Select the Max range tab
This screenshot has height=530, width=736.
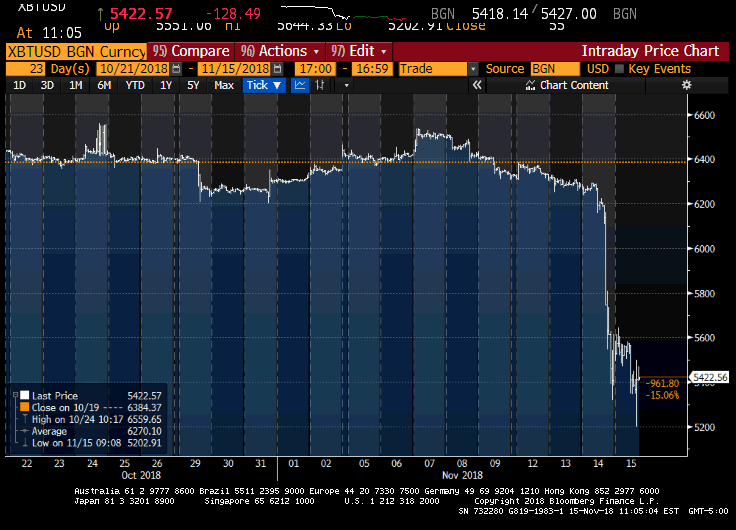click(223, 85)
